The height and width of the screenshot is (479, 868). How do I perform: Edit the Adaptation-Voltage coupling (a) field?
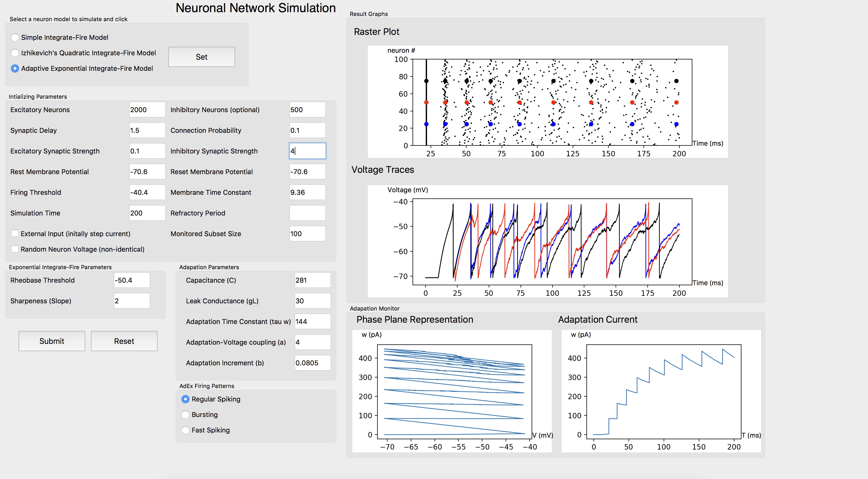[x=313, y=342]
